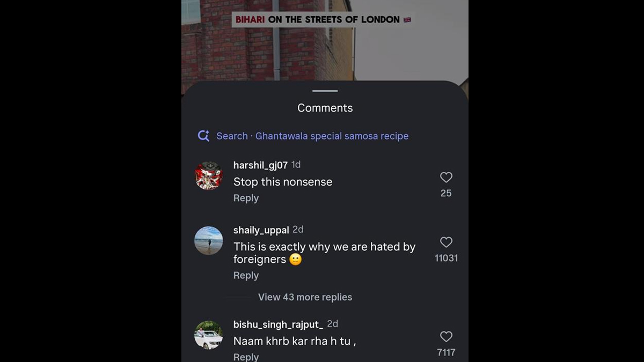Expand View 43 more replies
The width and height of the screenshot is (644, 362).
click(305, 297)
